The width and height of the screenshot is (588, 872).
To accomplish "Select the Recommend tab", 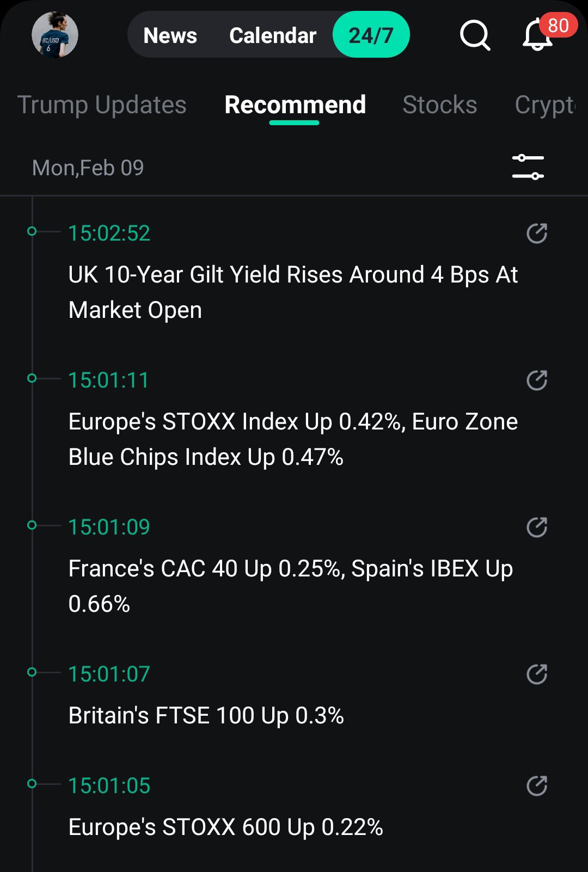I will [295, 105].
